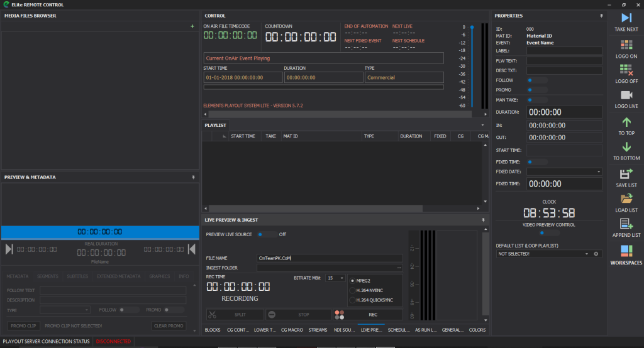
Task: Open the Streams tab
Action: (318, 330)
